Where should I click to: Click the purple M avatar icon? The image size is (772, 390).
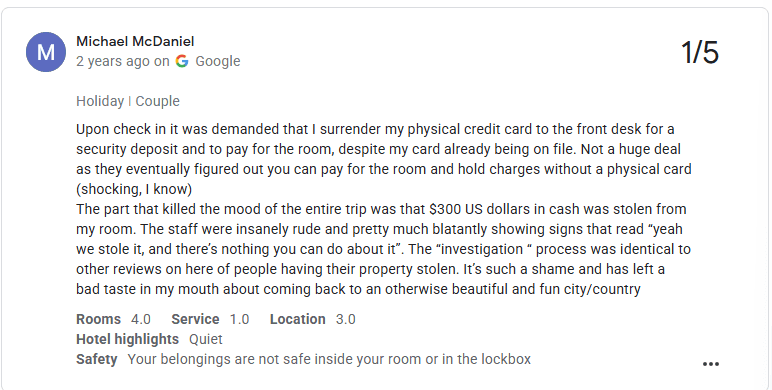pos(46,52)
